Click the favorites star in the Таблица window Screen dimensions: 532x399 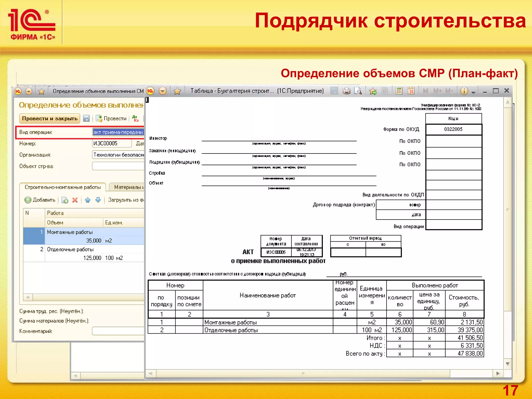click(x=177, y=91)
